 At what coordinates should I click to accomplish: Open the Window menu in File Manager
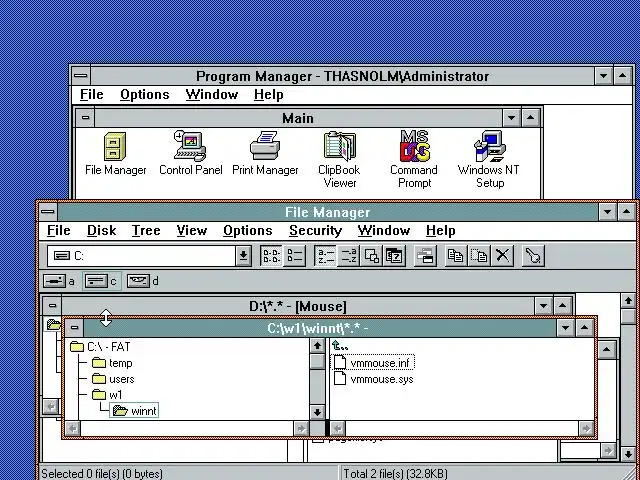pos(384,231)
